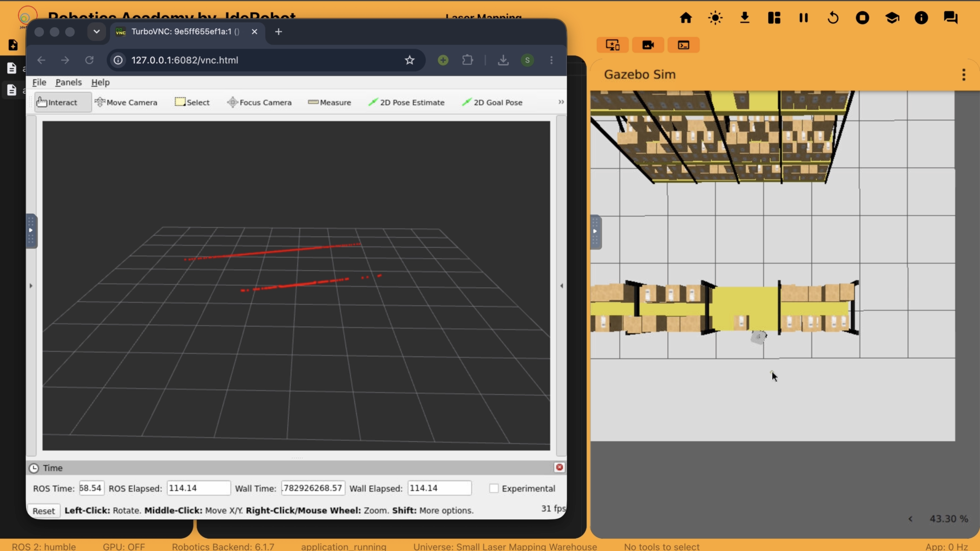
Task: Open the layout dashboard icon
Action: click(x=774, y=18)
